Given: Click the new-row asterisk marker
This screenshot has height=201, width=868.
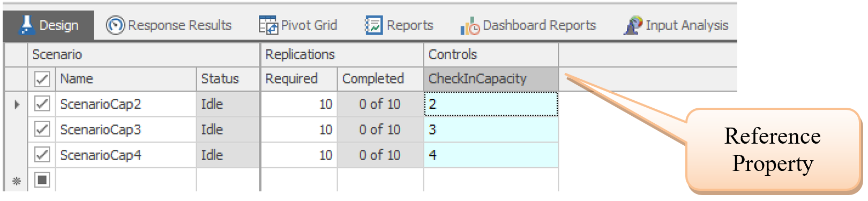Looking at the screenshot, I should click(17, 181).
